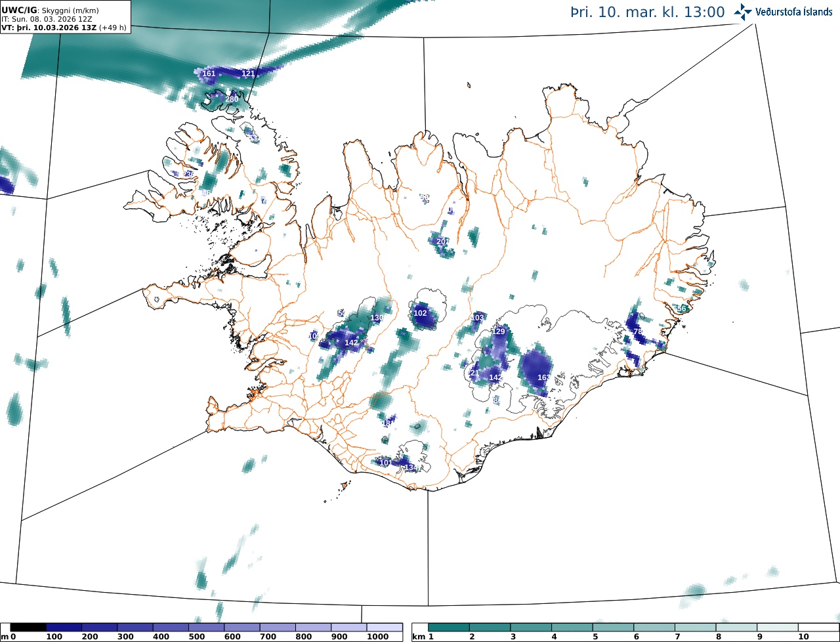Screen dimensions: 840x642
Task: Pick the white swatch starting at 10 km
Action: coord(818,628)
